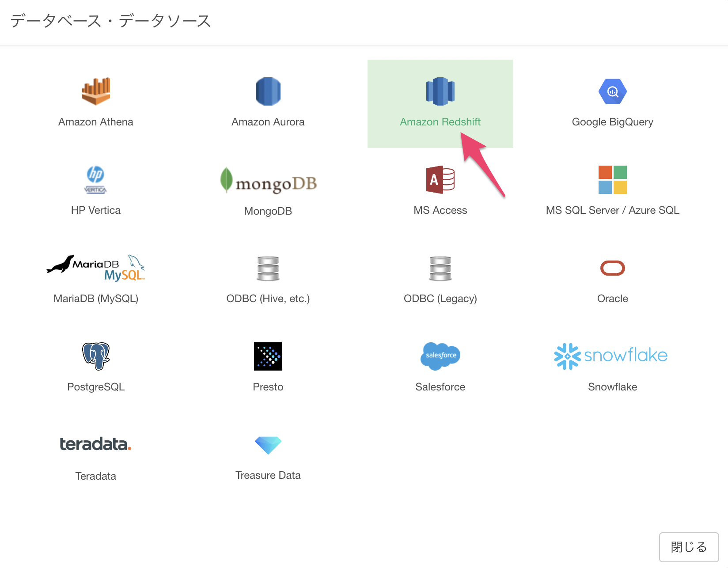Click the Amazon Aurora label text

pyautogui.click(x=268, y=122)
